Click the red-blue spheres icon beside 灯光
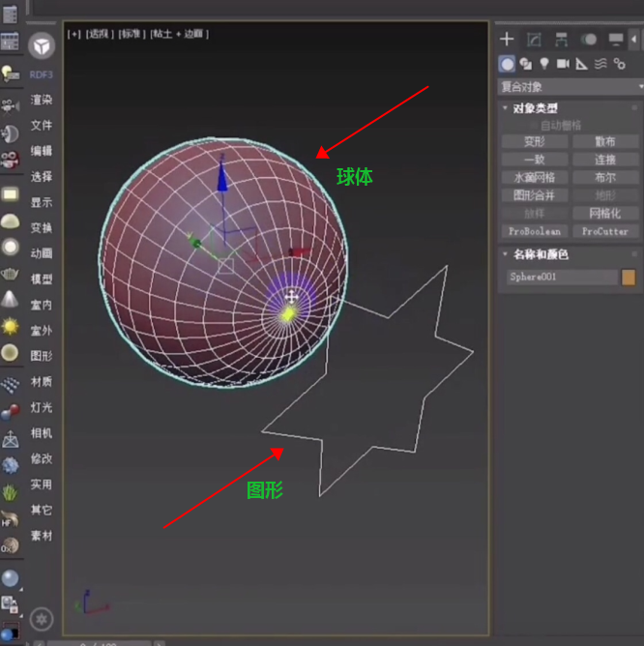Viewport: 644px width, 646px height. [x=10, y=412]
